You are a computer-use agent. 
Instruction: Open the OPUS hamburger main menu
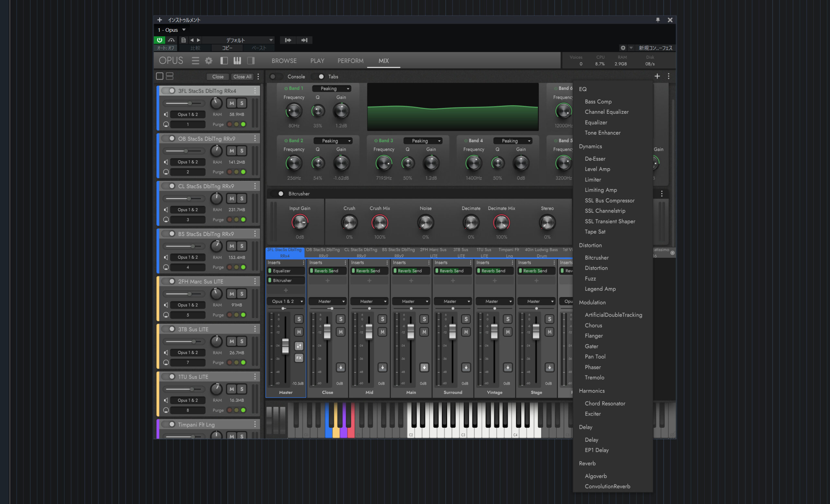[196, 61]
